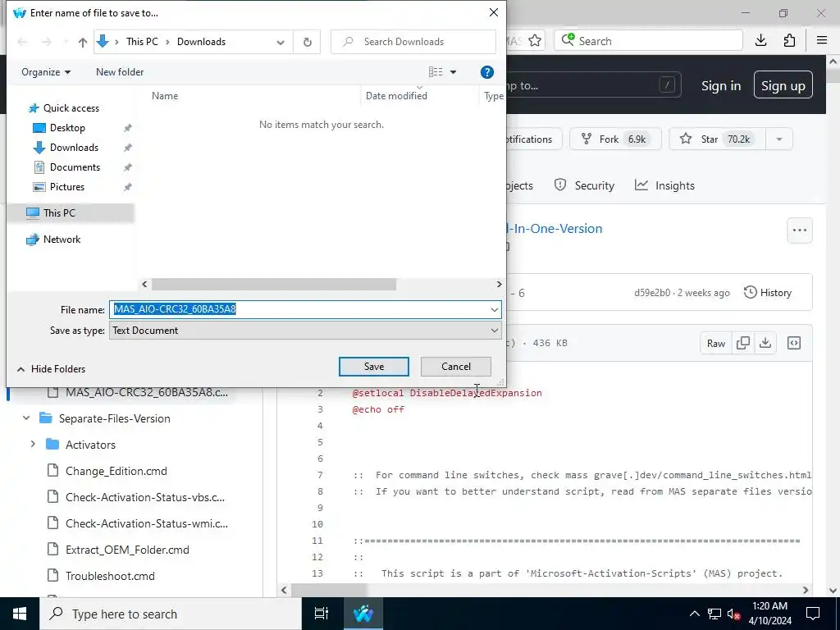The width and height of the screenshot is (840, 630).
Task: Click muted volume tray icon
Action: (x=733, y=614)
